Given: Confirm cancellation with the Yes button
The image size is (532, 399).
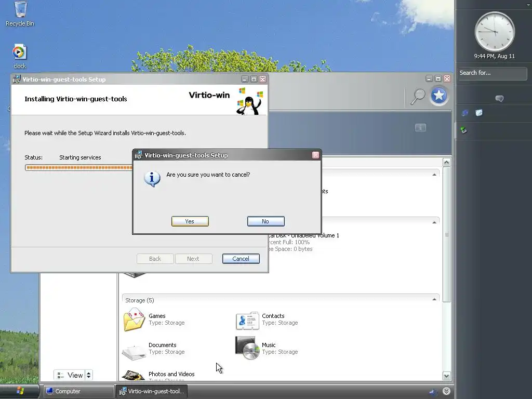Looking at the screenshot, I should click(x=190, y=221).
